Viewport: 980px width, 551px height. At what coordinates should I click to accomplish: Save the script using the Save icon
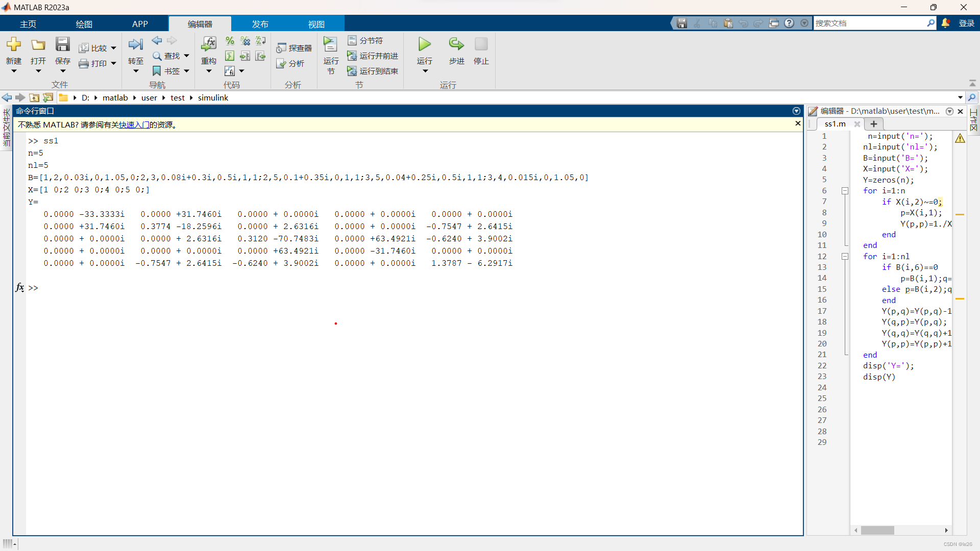(x=63, y=44)
